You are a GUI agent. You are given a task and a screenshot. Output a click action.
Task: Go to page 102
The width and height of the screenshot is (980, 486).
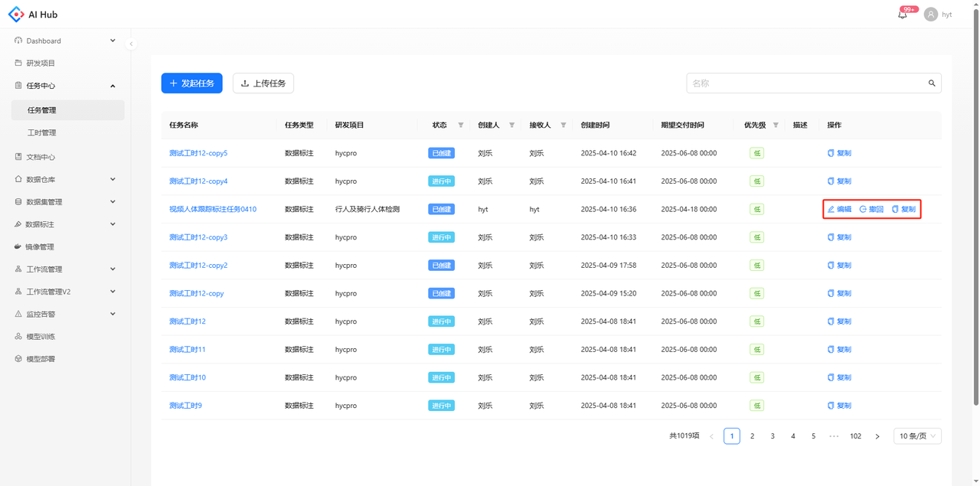click(x=855, y=436)
